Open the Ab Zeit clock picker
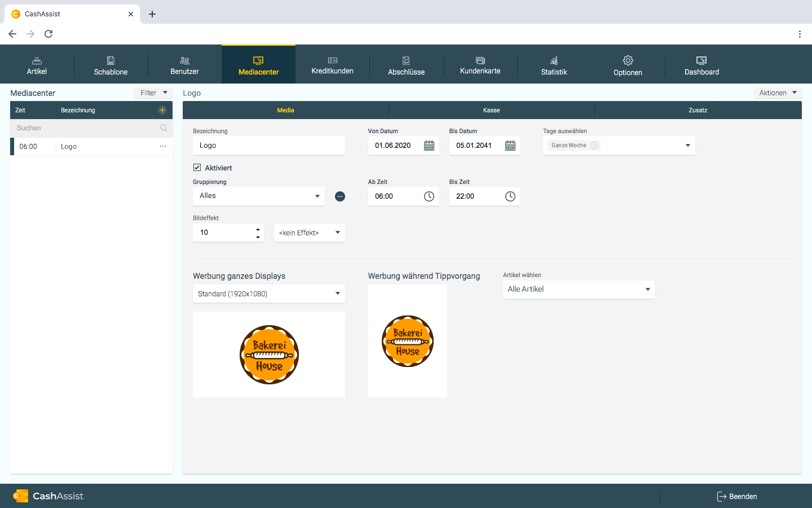The height and width of the screenshot is (508, 812). click(429, 196)
